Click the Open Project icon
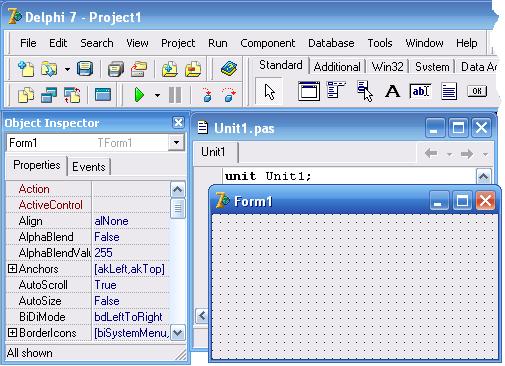 [139, 69]
